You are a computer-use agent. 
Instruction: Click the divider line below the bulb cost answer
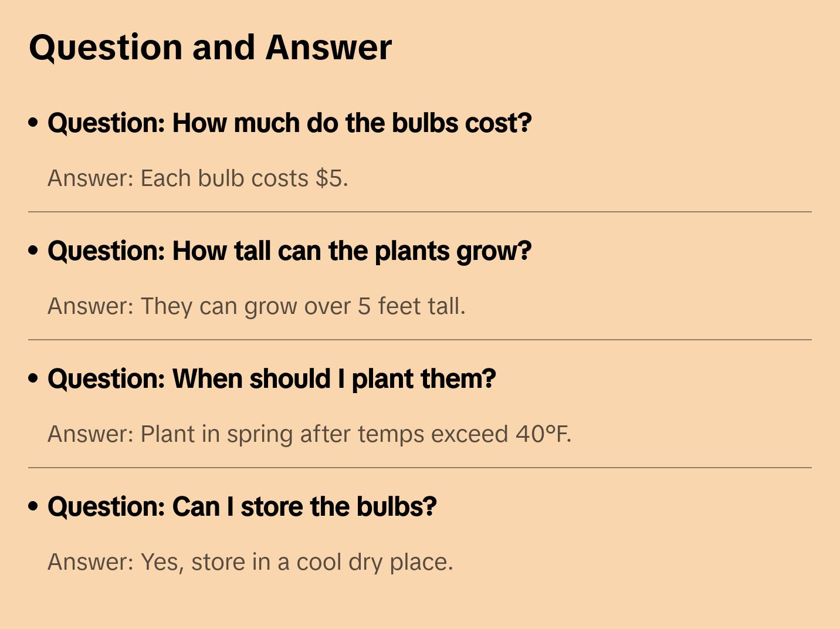pos(420,212)
